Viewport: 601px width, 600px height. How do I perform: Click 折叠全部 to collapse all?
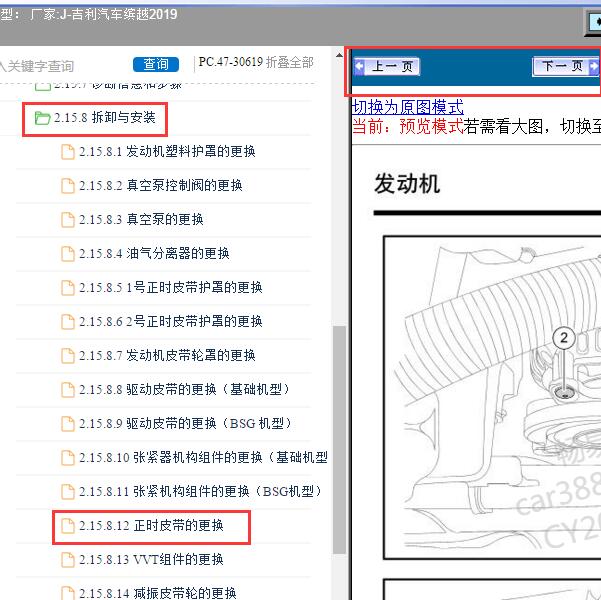tap(290, 62)
